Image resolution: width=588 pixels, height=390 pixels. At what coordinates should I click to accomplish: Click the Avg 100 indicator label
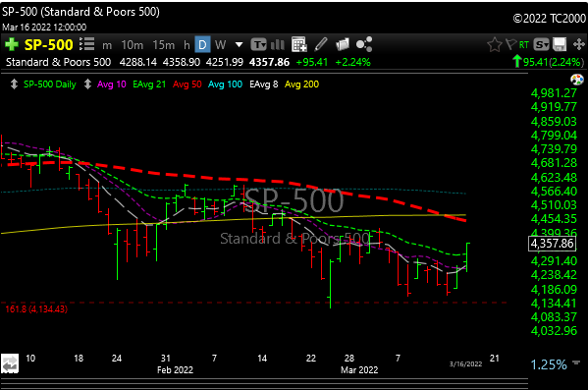click(x=225, y=84)
